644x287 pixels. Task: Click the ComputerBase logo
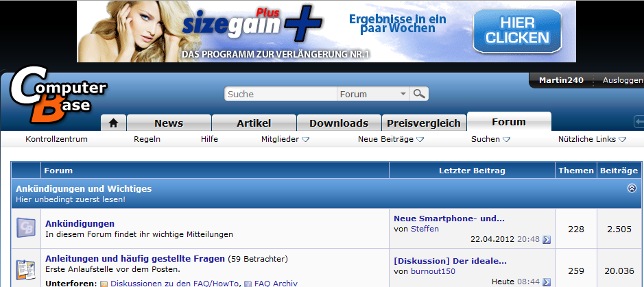[58, 95]
